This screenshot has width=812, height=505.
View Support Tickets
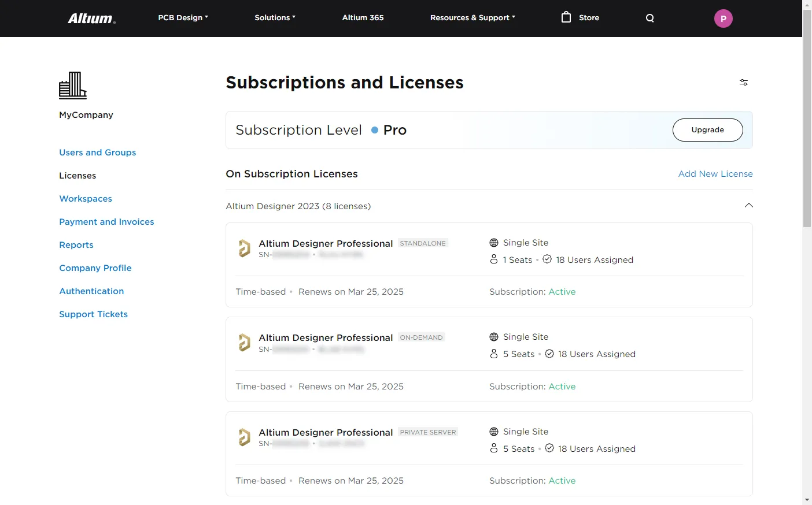pos(94,314)
